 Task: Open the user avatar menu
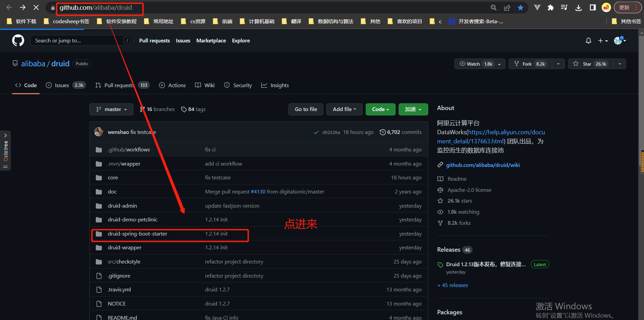point(620,41)
